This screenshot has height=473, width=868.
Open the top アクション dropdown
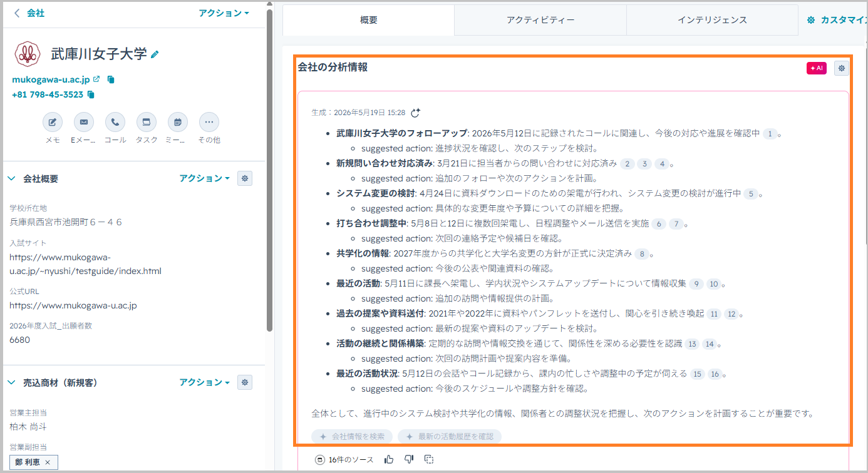[x=224, y=13]
